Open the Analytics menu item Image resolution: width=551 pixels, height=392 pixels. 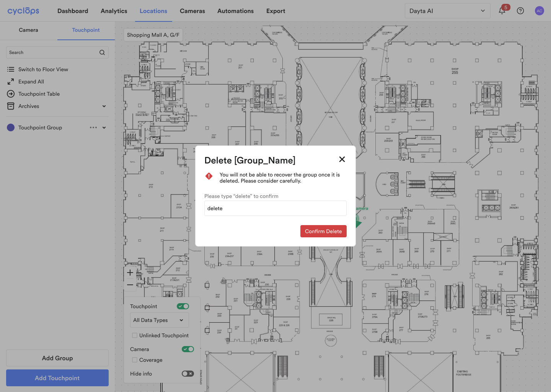114,11
